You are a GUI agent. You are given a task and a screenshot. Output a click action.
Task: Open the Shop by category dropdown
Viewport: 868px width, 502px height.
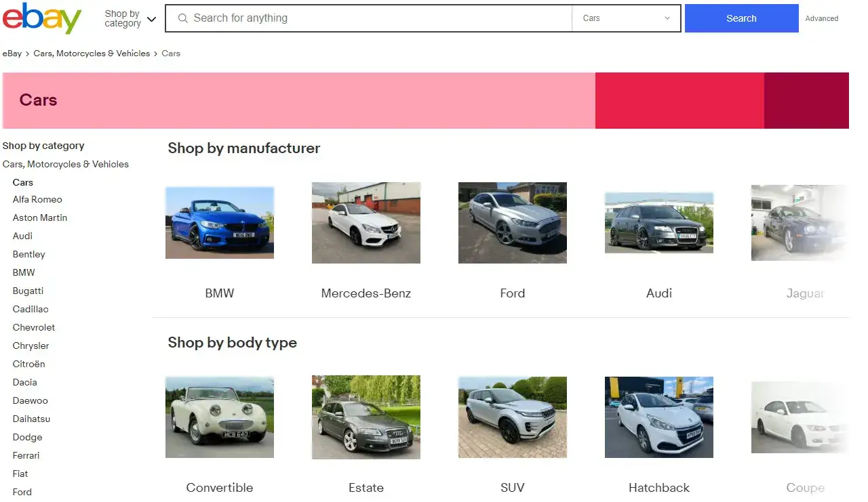125,18
